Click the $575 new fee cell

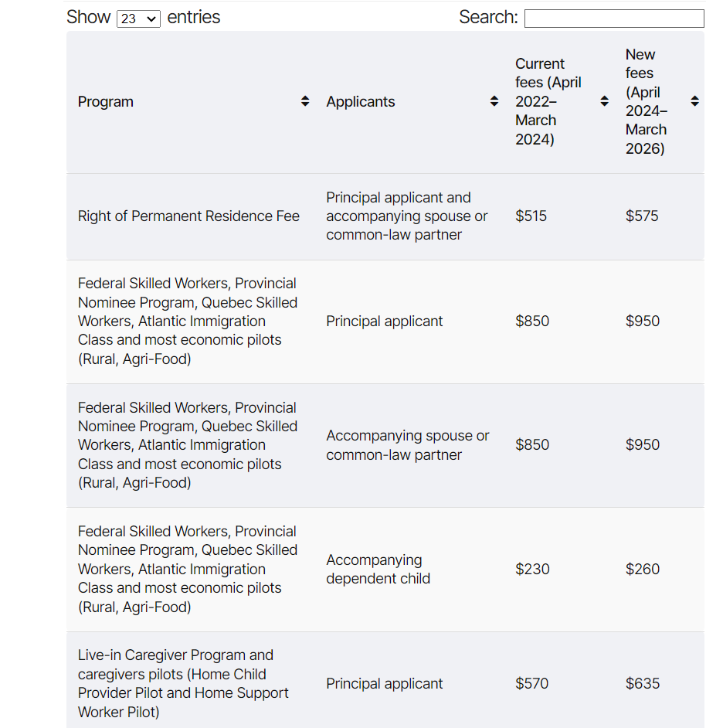pos(642,216)
